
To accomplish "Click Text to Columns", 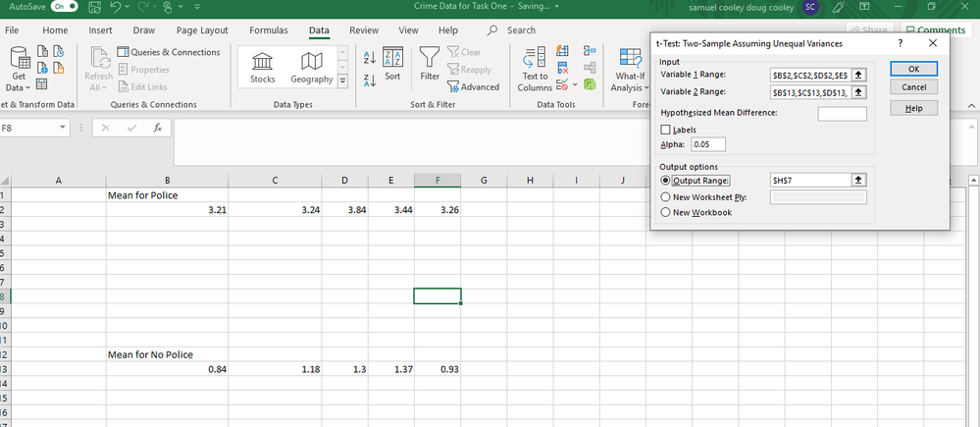I will 535,69.
